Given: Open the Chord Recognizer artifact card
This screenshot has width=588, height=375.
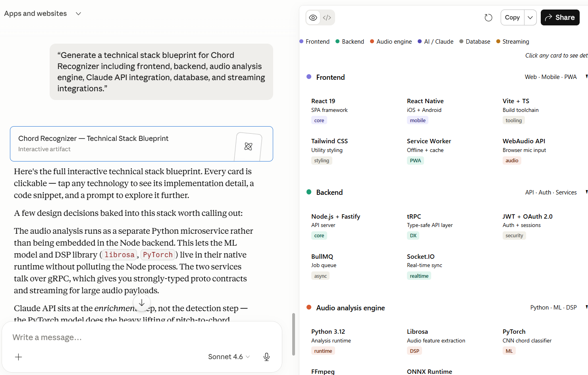Looking at the screenshot, I should pos(141,144).
